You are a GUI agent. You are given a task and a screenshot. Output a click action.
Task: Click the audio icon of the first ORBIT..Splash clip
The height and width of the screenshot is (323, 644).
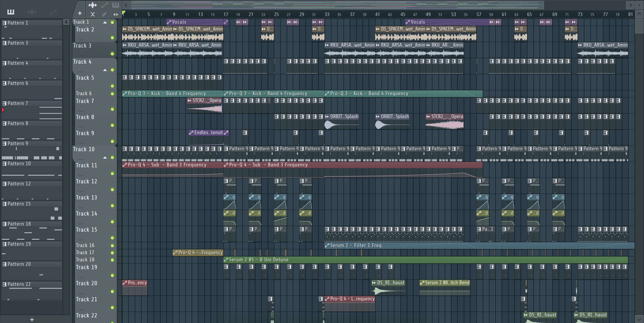point(327,116)
